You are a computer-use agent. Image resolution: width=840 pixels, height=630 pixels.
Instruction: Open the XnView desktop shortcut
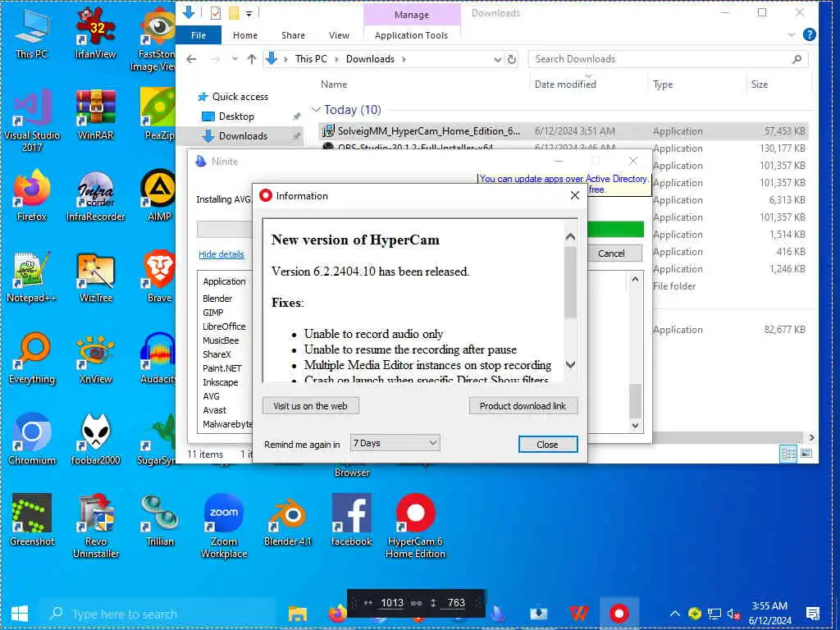(95, 358)
